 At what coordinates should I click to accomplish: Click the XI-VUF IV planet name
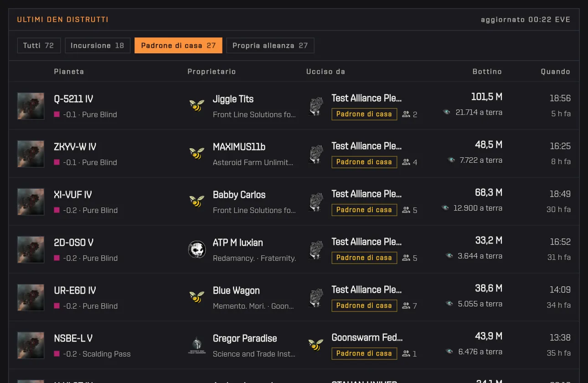73,195
